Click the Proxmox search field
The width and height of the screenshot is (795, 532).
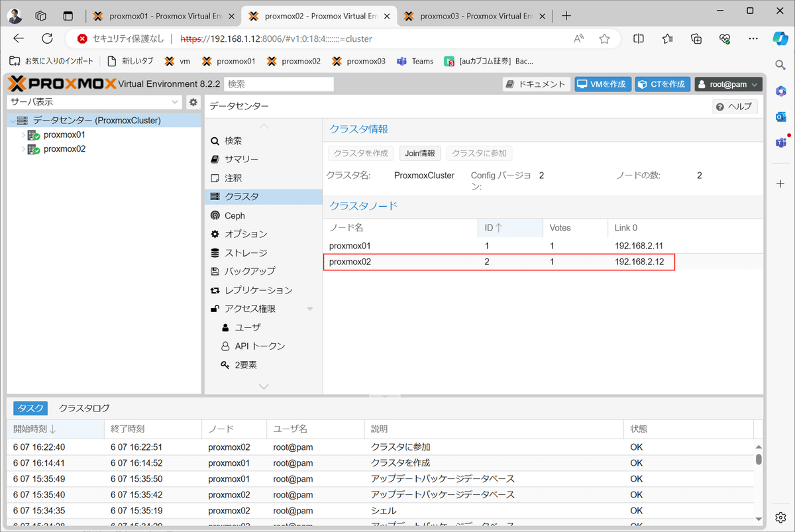click(279, 84)
